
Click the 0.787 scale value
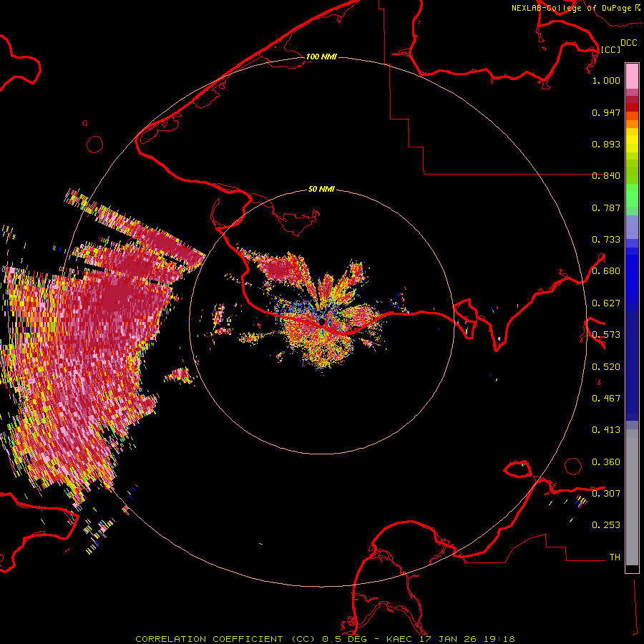606,208
